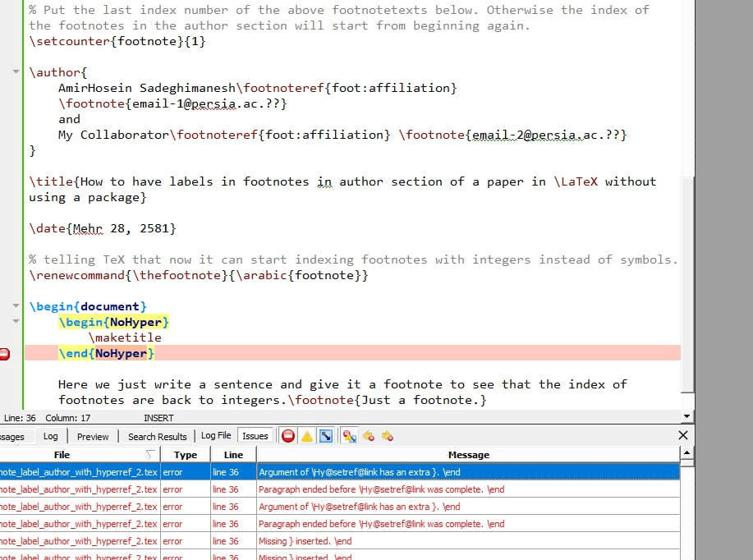Switch to the Log File tab
753x560 pixels.
click(x=215, y=434)
